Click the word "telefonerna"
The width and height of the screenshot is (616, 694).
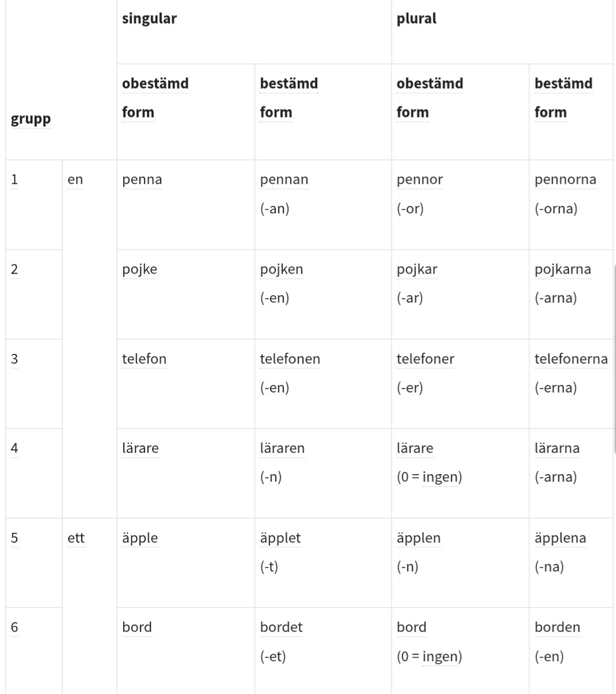(x=571, y=359)
